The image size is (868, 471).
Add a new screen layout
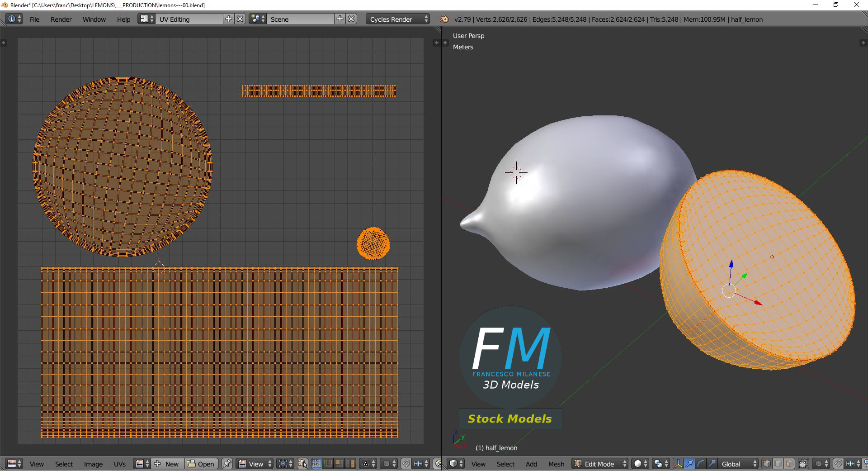[x=229, y=19]
